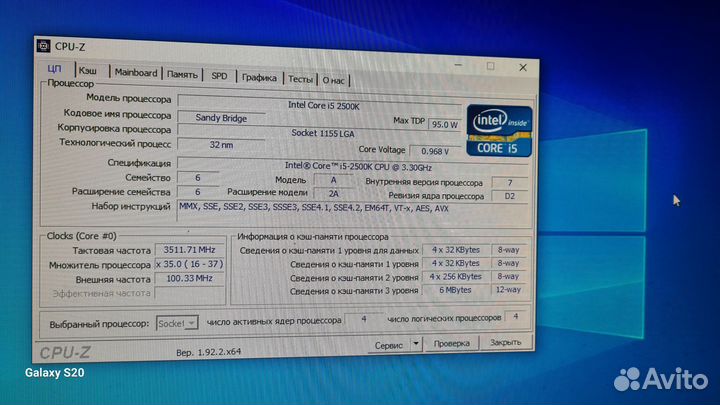The image size is (720, 405).
Task: Minimize the CPU-Z window
Action: pyautogui.click(x=458, y=65)
